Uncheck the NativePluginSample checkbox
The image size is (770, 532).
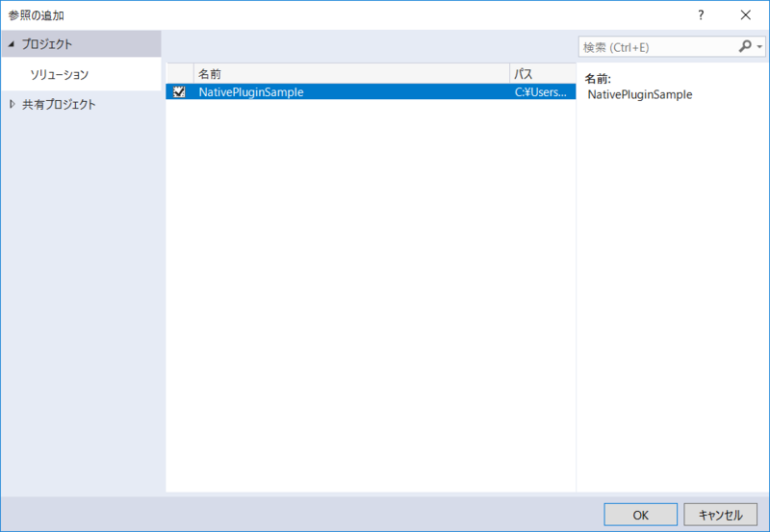[179, 91]
